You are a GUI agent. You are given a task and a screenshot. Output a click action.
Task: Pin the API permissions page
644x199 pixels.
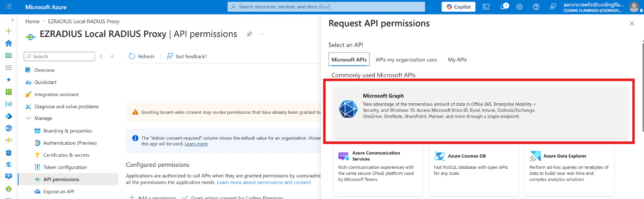250,34
